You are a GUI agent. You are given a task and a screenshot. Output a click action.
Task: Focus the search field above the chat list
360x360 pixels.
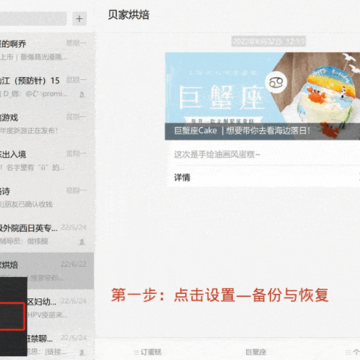33,19
